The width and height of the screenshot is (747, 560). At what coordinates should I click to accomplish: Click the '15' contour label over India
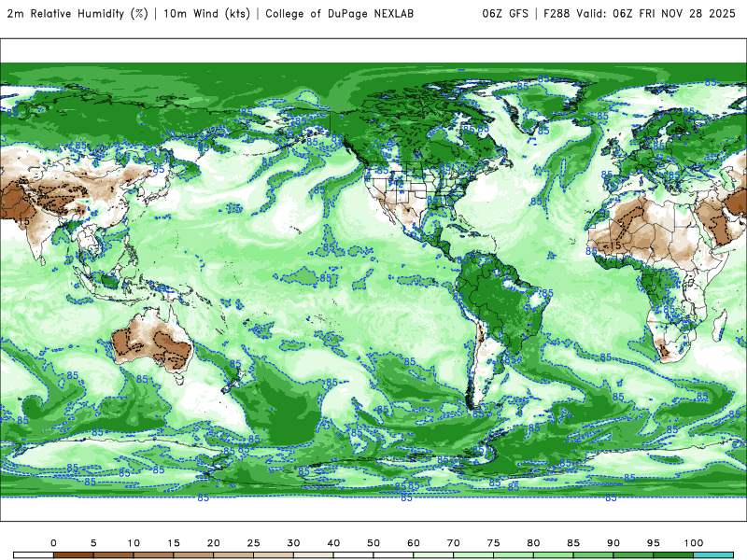(x=25, y=221)
